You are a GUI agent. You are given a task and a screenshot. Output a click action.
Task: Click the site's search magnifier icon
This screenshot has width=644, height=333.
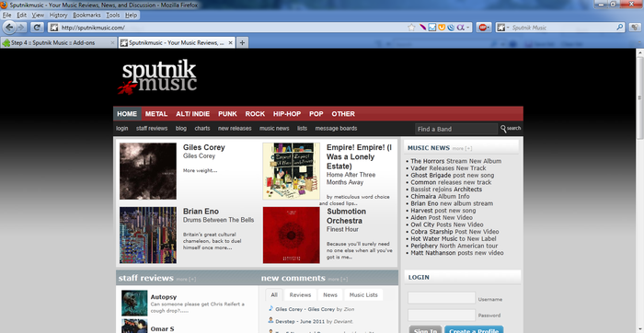tap(503, 129)
